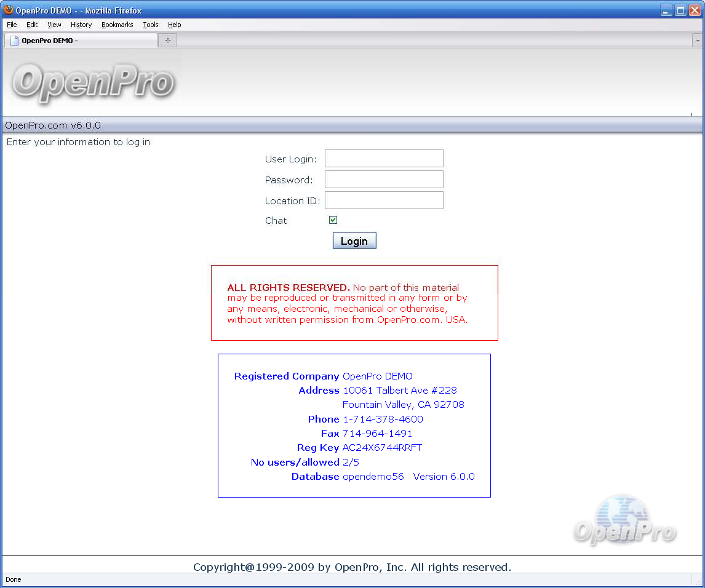Expand the list all tabs dropdown arrow
Image resolution: width=705 pixels, height=588 pixels.
coord(698,41)
